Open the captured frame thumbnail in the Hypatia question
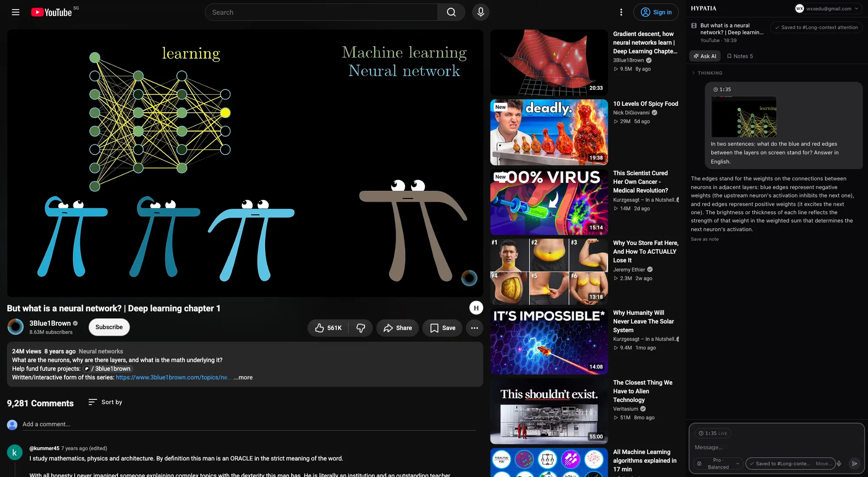This screenshot has height=477, width=868. point(744,117)
